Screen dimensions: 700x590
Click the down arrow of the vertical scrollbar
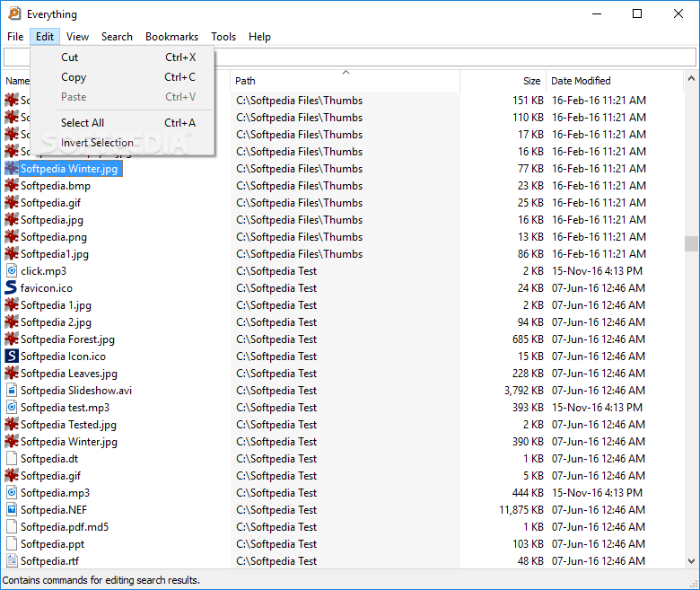click(x=691, y=561)
